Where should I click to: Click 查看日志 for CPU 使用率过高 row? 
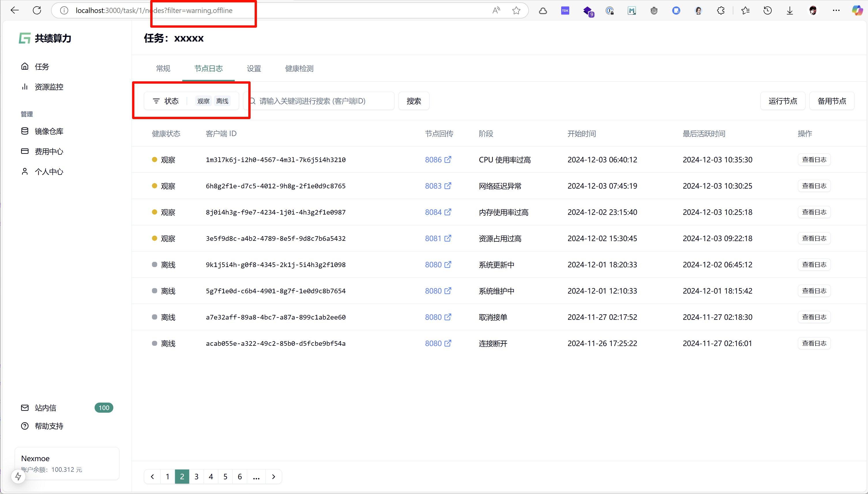[x=814, y=159]
